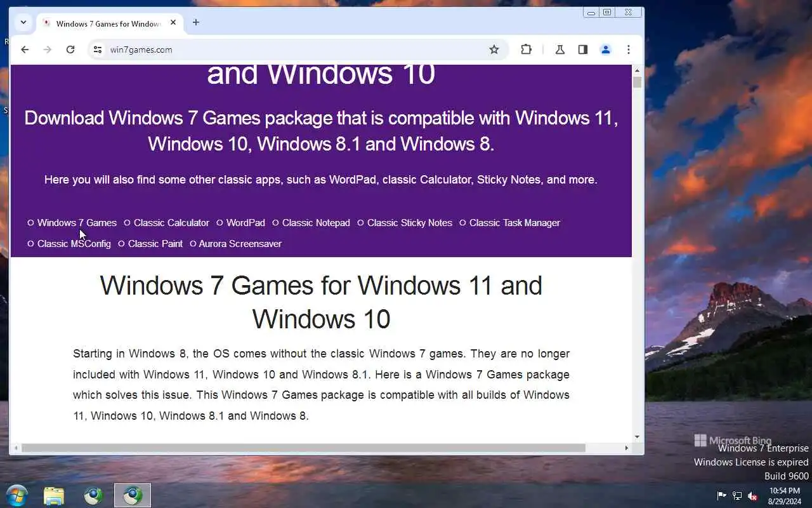Open the Windows Start menu

coord(16,495)
